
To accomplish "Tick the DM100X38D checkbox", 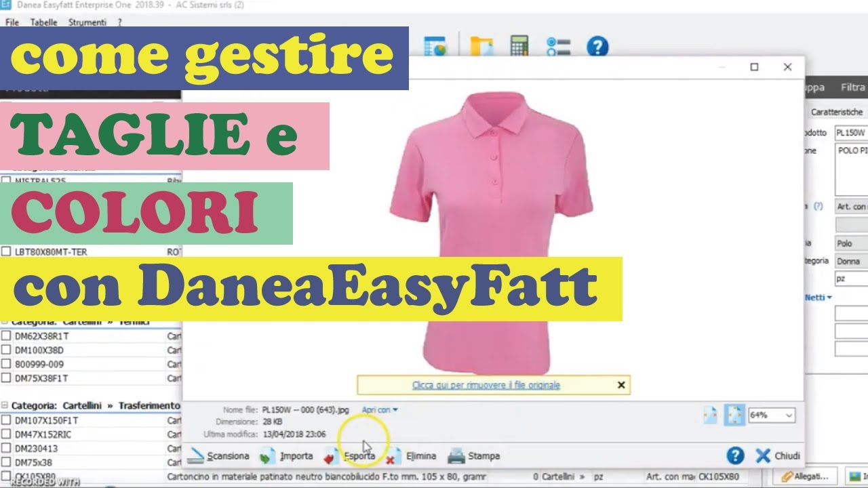I will pos(6,350).
